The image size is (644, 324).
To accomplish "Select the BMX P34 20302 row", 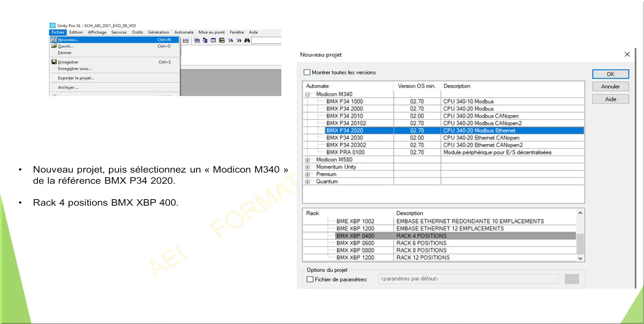I will click(x=443, y=145).
